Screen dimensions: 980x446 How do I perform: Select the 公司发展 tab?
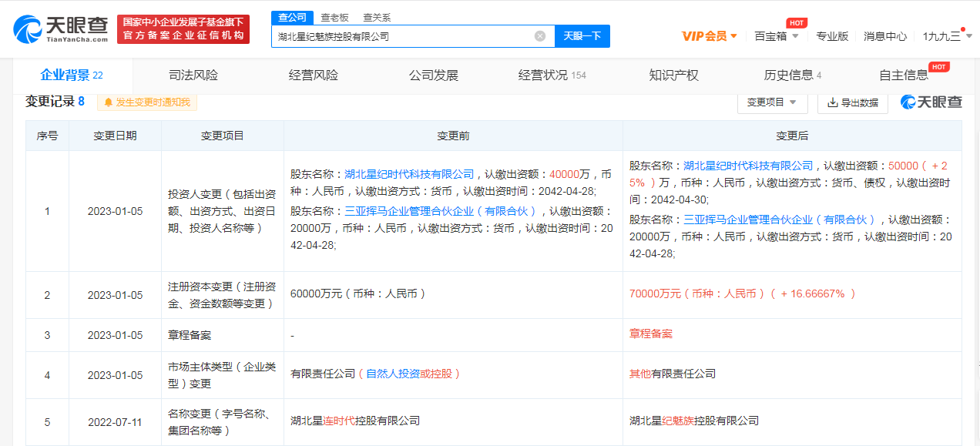click(x=434, y=75)
